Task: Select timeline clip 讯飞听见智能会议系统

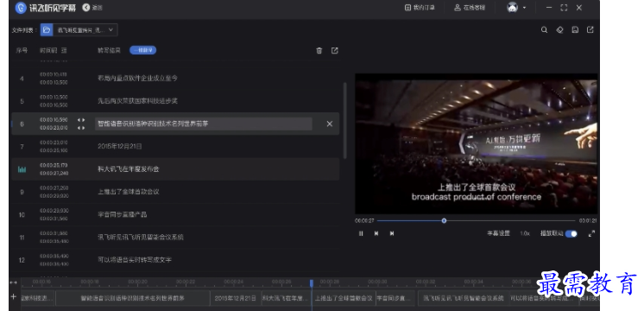Action: click(x=464, y=298)
